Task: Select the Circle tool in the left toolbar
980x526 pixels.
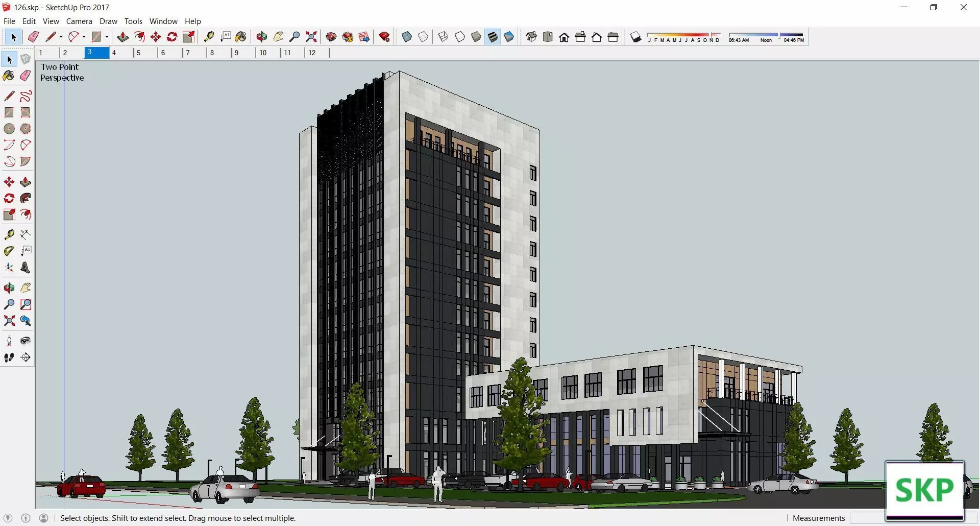Action: [9, 129]
